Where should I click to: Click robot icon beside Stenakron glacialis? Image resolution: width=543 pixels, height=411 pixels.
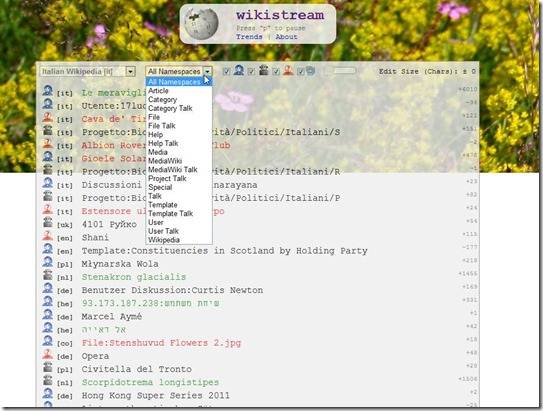pos(47,275)
